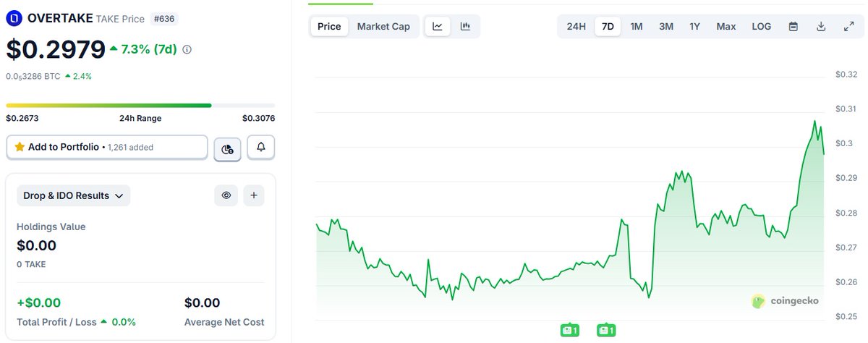Select the 1Y time range
868x343 pixels.
694,27
